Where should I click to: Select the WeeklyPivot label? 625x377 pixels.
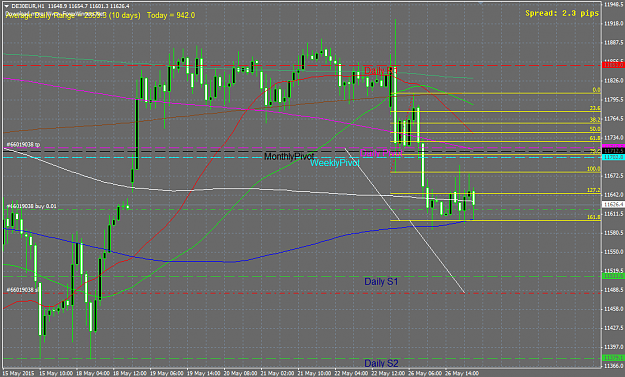pyautogui.click(x=334, y=163)
